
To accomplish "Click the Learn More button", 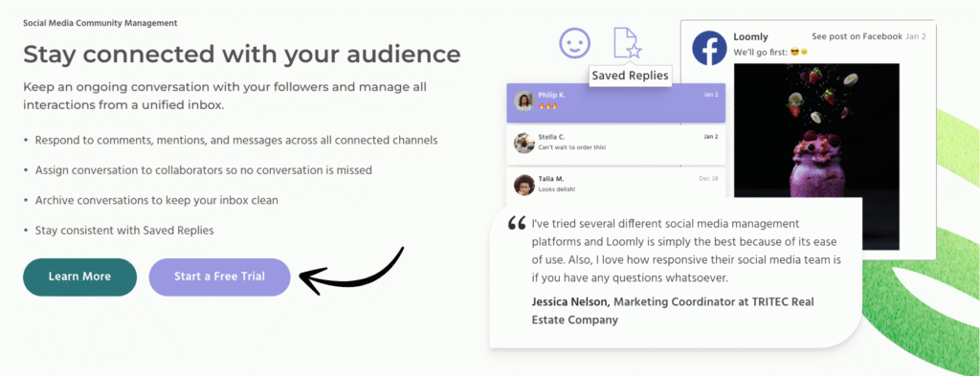I will tap(80, 276).
